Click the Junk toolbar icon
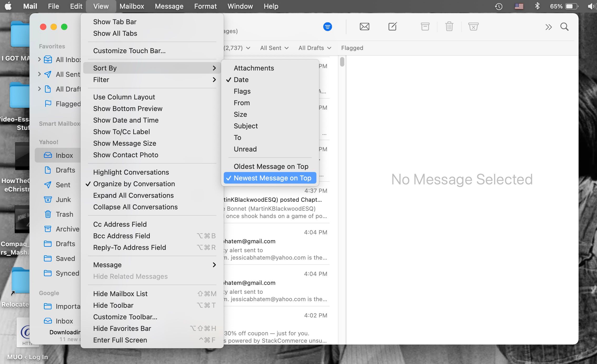Screen dimensions: 597x364 point(473,27)
